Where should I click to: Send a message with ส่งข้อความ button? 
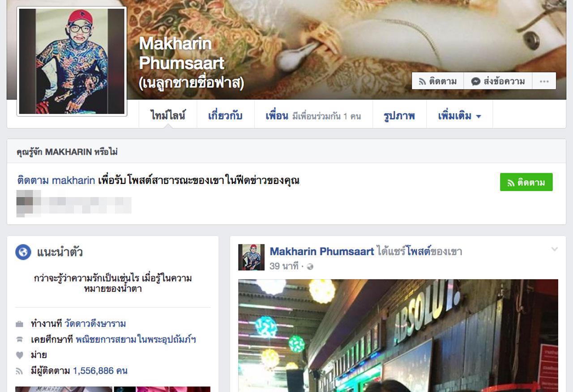tap(498, 81)
